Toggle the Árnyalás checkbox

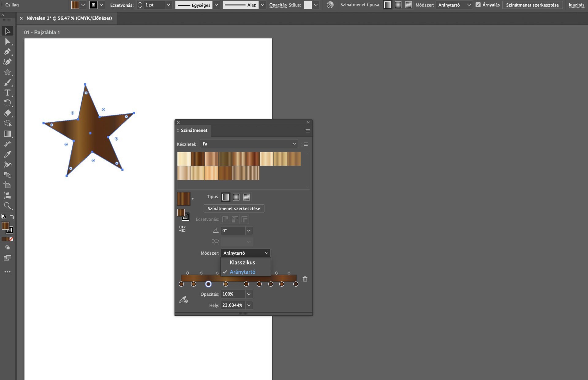(x=478, y=5)
